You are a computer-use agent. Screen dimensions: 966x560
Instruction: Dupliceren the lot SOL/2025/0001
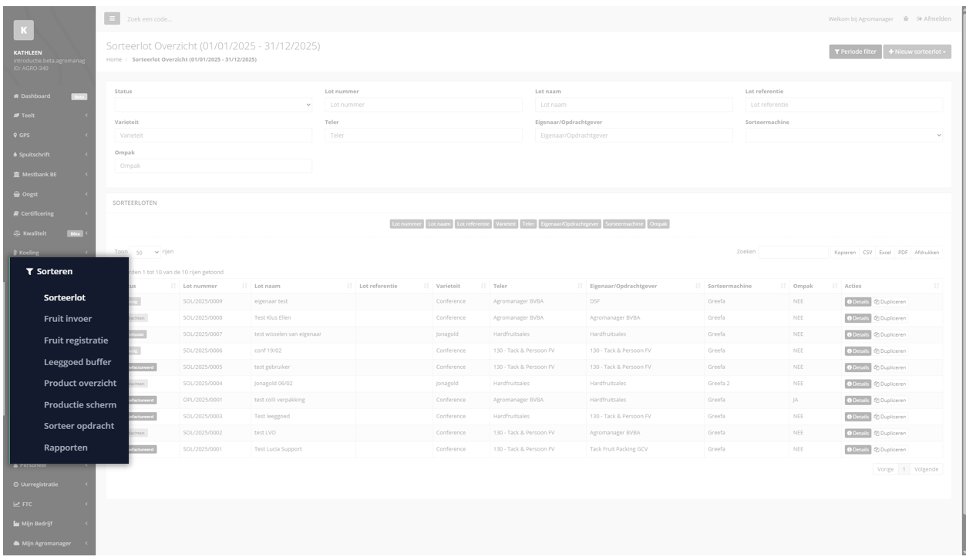(x=890, y=449)
